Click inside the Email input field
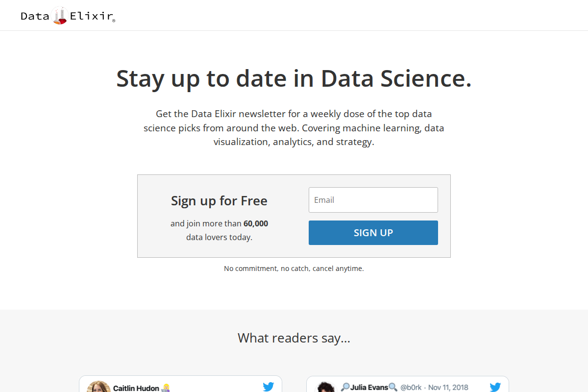Image resolution: width=588 pixels, height=392 pixels. (x=373, y=200)
